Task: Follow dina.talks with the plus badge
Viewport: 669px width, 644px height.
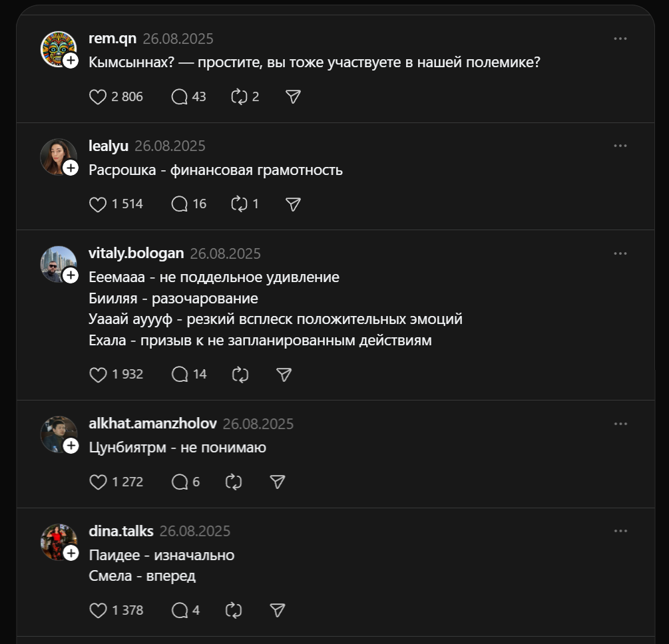Action: (71, 552)
